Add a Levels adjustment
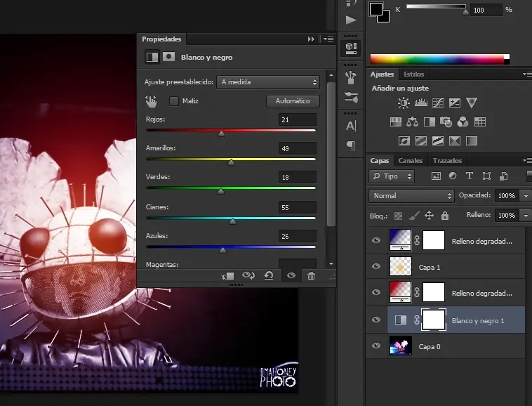The image size is (532, 406). [420, 103]
